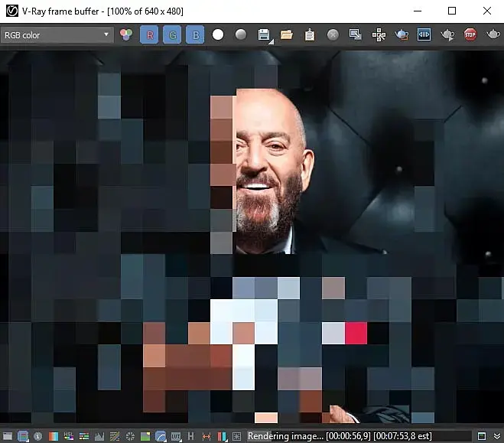Screen dimensions: 504x443
Task: Toggle LUT correction icon
Action: [176, 436]
